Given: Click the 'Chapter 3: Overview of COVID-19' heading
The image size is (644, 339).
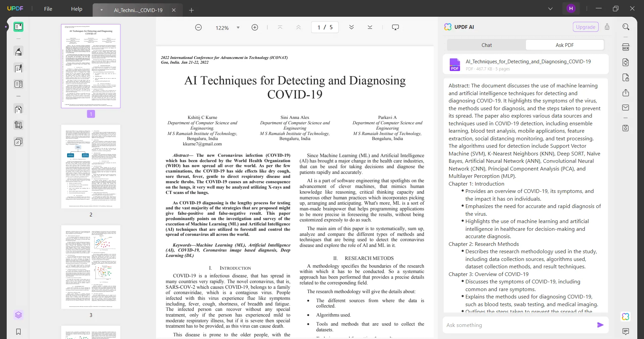Looking at the screenshot, I should click(x=488, y=274).
